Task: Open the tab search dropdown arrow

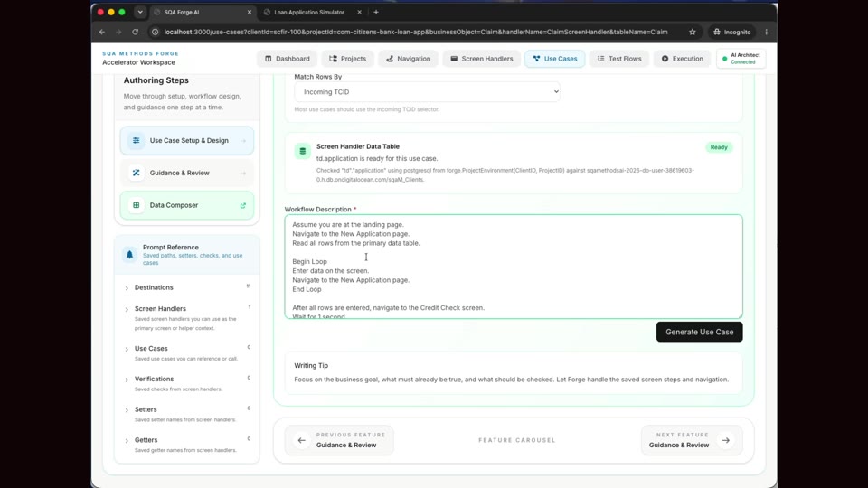Action: click(140, 12)
